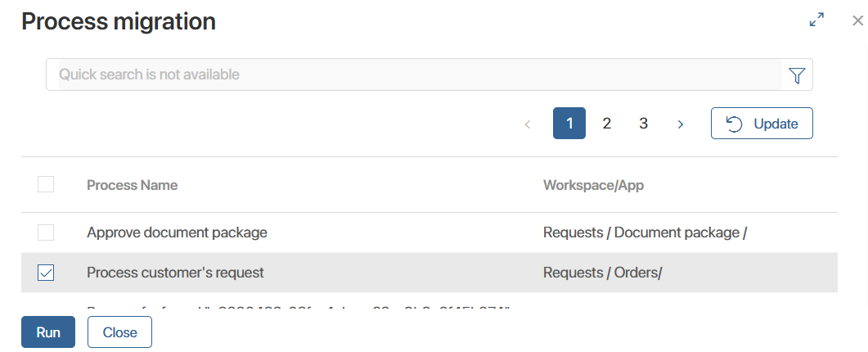Close the dialog with the X icon
Screen dimensions: 868x352
pyautogui.click(x=857, y=20)
